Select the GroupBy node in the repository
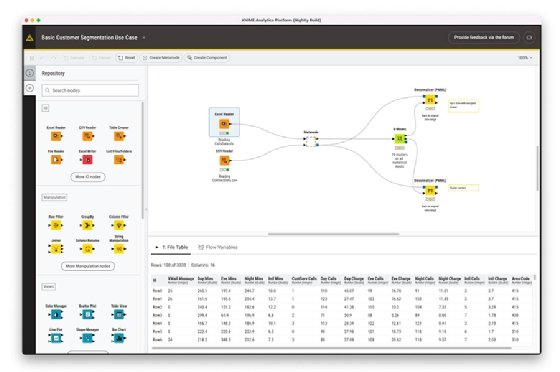 [88, 225]
